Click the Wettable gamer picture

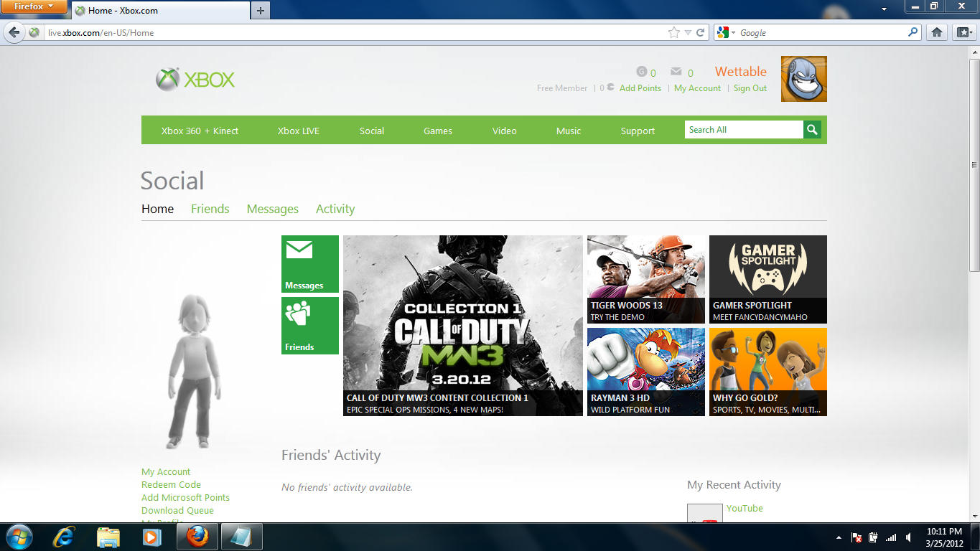[x=804, y=79]
